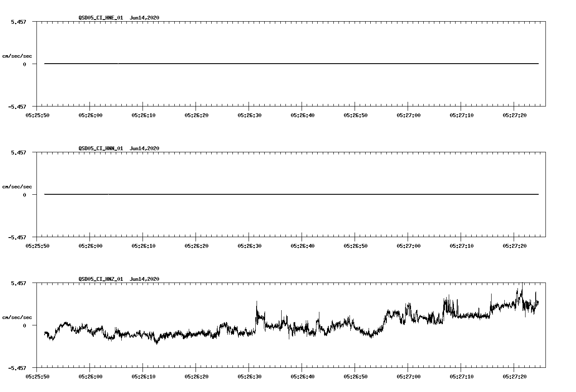
Task: Click the 5.457 upper limit on the HNZ axis
Action: [x=19, y=283]
